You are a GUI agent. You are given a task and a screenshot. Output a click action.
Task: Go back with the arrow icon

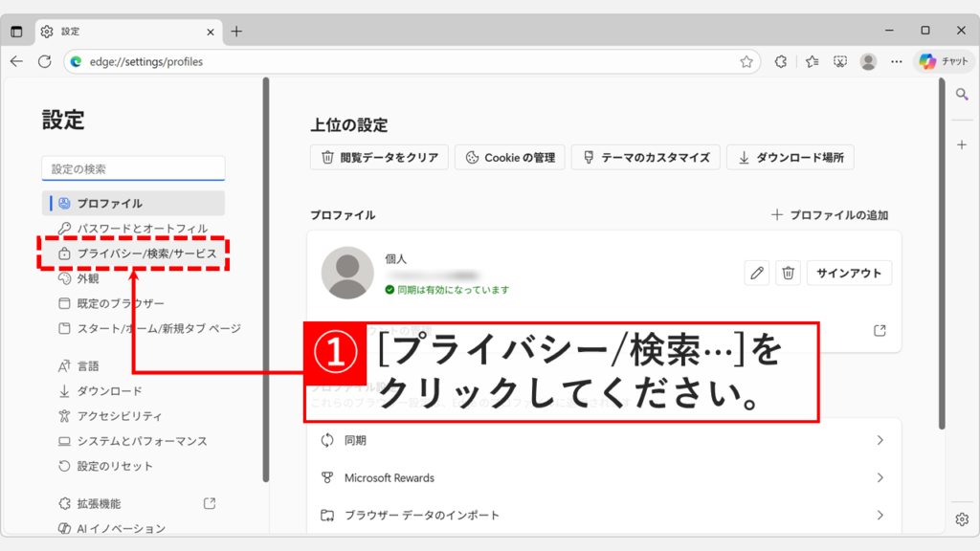[x=17, y=61]
